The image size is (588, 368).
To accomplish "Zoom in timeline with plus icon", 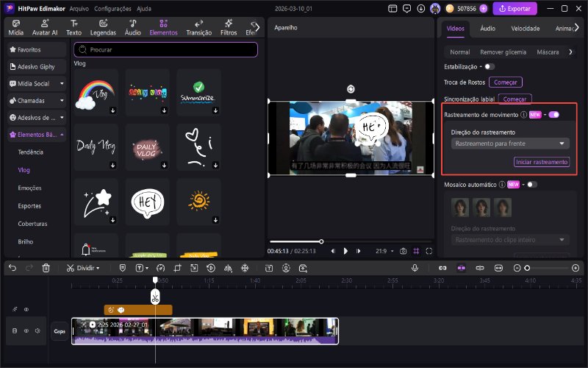I will point(576,268).
